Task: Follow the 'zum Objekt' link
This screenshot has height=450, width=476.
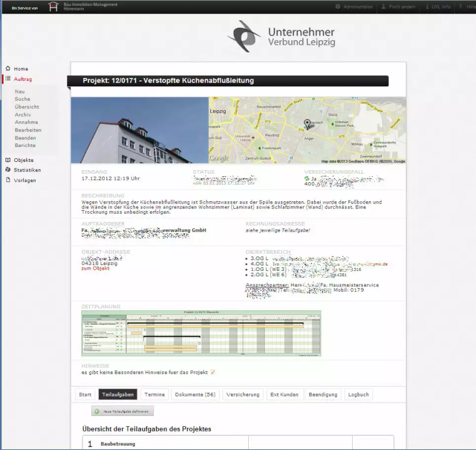Action: (95, 268)
